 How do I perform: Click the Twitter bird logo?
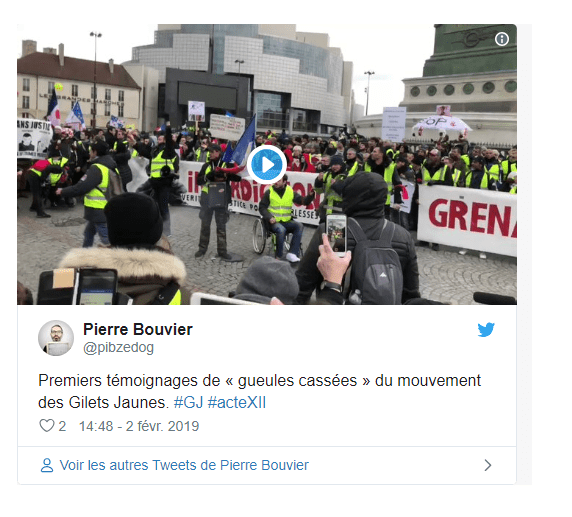click(486, 329)
